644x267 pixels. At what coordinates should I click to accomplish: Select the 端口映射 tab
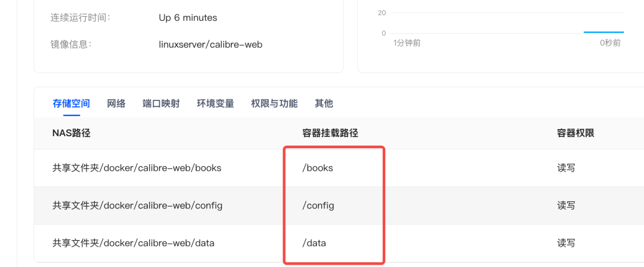pos(161,103)
